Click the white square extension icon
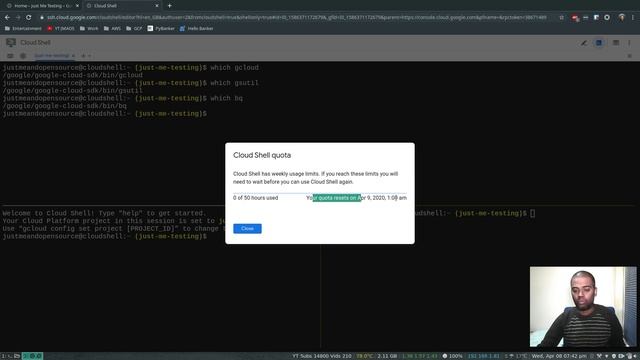The width and height of the screenshot is (640, 360). coord(596,18)
